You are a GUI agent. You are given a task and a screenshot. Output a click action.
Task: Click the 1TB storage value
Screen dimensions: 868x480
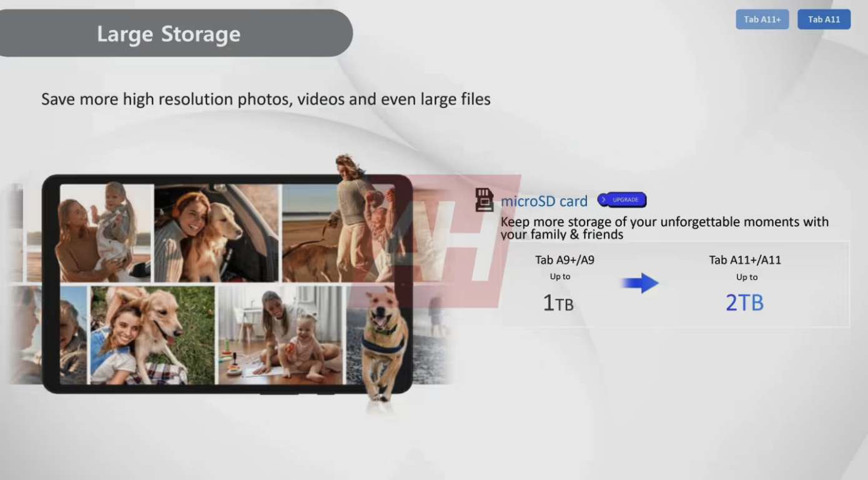pos(558,303)
